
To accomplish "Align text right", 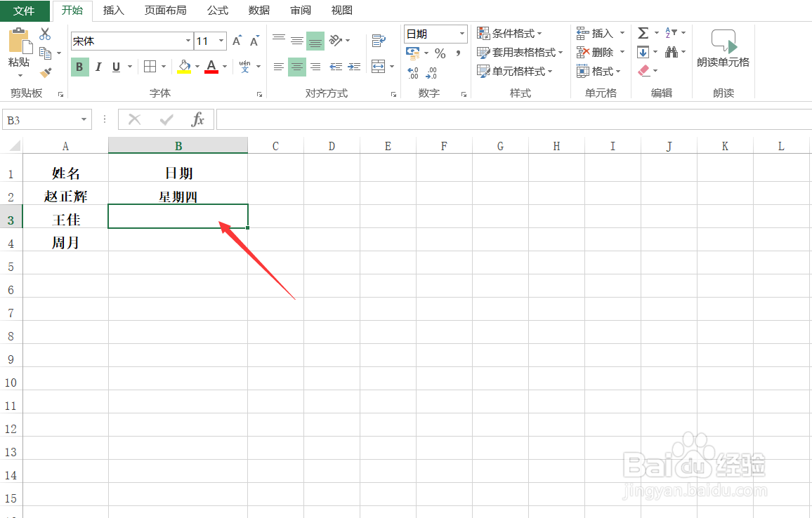I will point(315,67).
